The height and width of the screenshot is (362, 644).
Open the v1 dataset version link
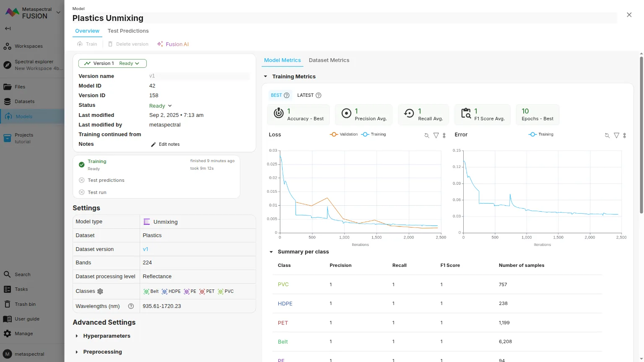pos(145,249)
